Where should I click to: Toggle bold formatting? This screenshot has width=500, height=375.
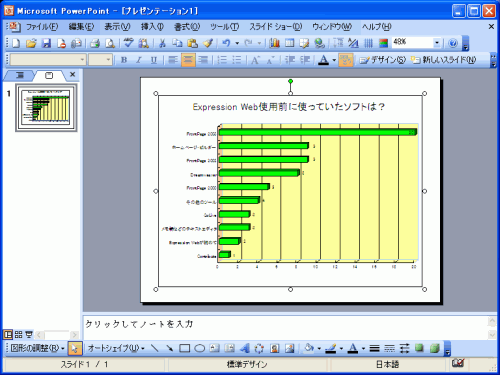tap(124, 60)
